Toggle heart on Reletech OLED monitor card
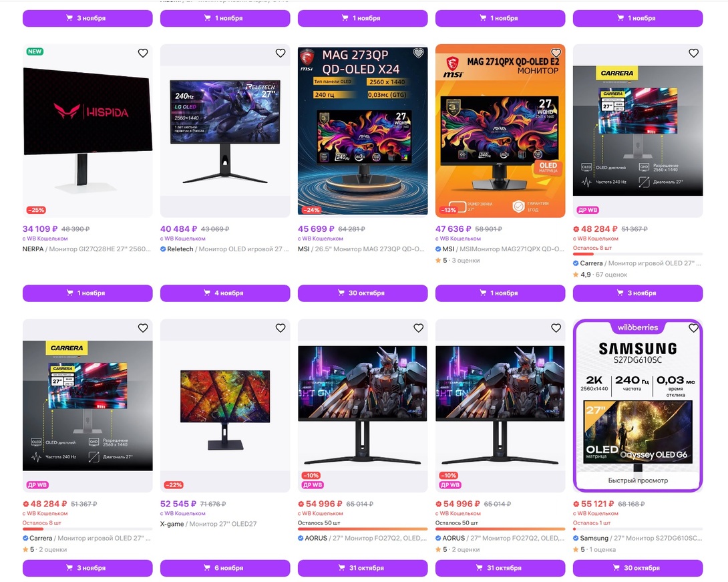 tap(281, 53)
